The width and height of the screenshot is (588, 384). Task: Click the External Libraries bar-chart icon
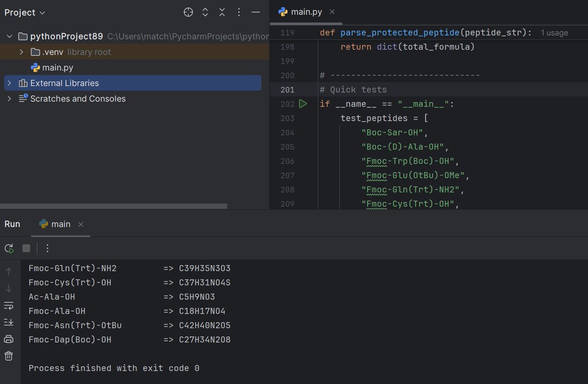click(23, 83)
